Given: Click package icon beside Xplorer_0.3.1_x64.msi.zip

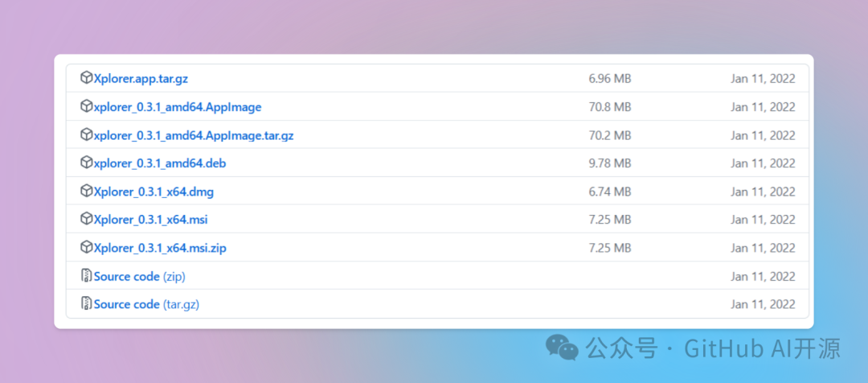Looking at the screenshot, I should point(86,248).
